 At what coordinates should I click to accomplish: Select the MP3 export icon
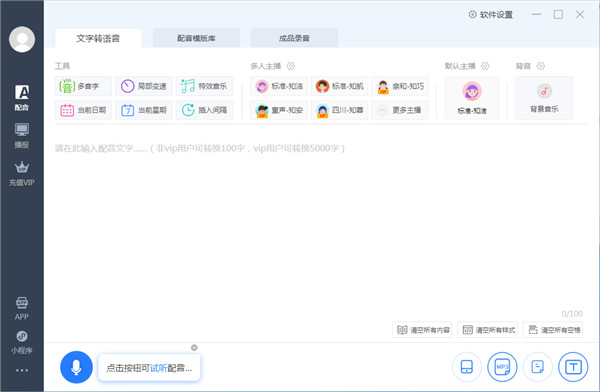click(x=502, y=367)
